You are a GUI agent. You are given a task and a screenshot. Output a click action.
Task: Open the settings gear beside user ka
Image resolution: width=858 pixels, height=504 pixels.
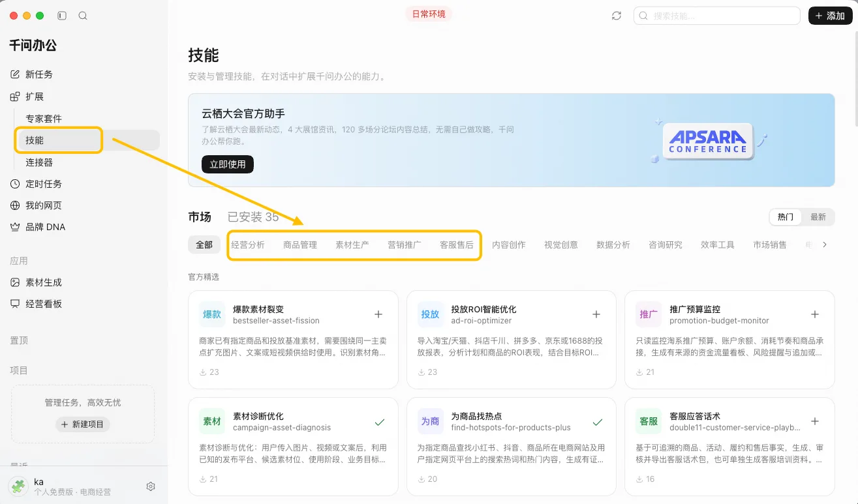151,486
